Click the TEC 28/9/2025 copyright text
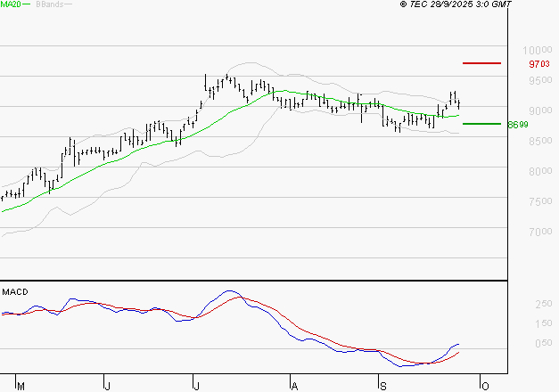This screenshot has height=392, width=559. pyautogui.click(x=456, y=4)
